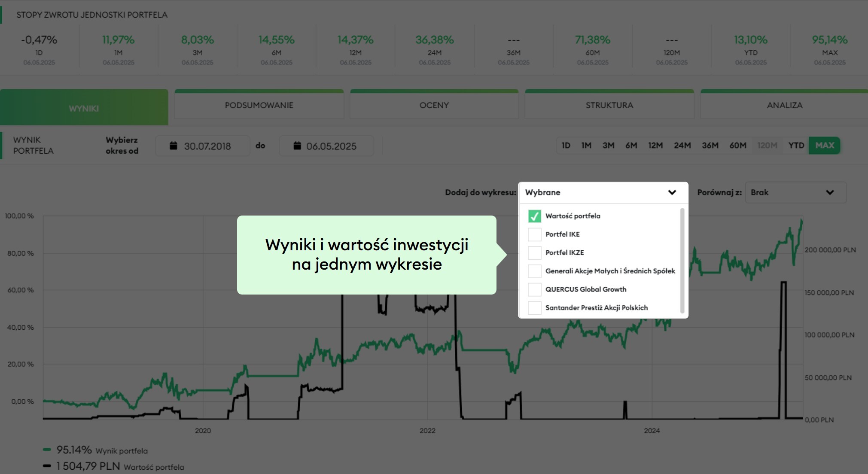Click the end date calendar icon
This screenshot has height=474, width=868.
pos(297,146)
